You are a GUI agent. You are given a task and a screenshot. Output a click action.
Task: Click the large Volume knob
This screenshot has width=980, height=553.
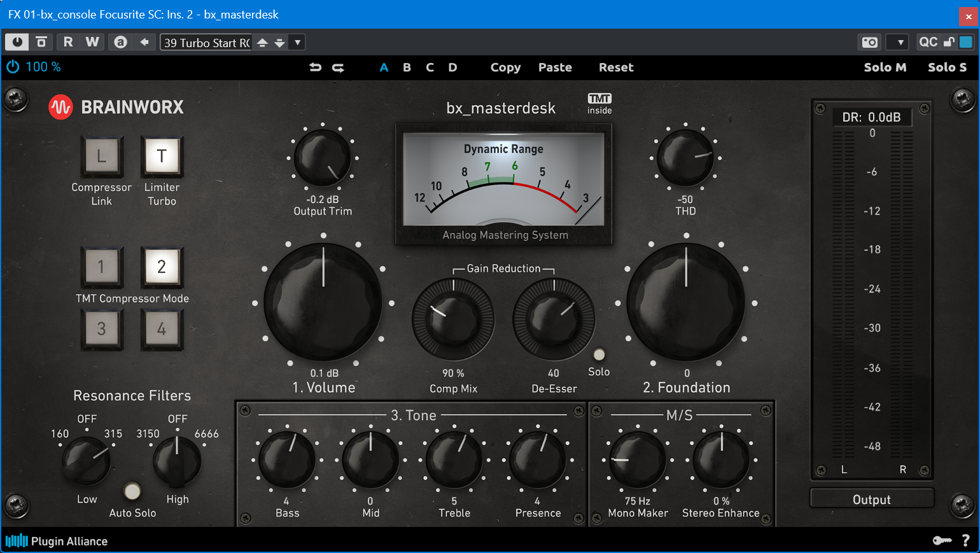323,303
